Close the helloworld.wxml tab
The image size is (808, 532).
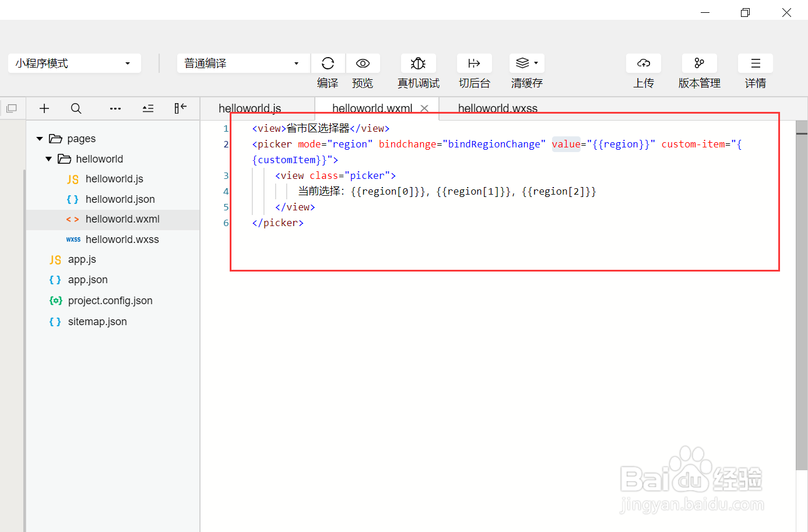[424, 108]
